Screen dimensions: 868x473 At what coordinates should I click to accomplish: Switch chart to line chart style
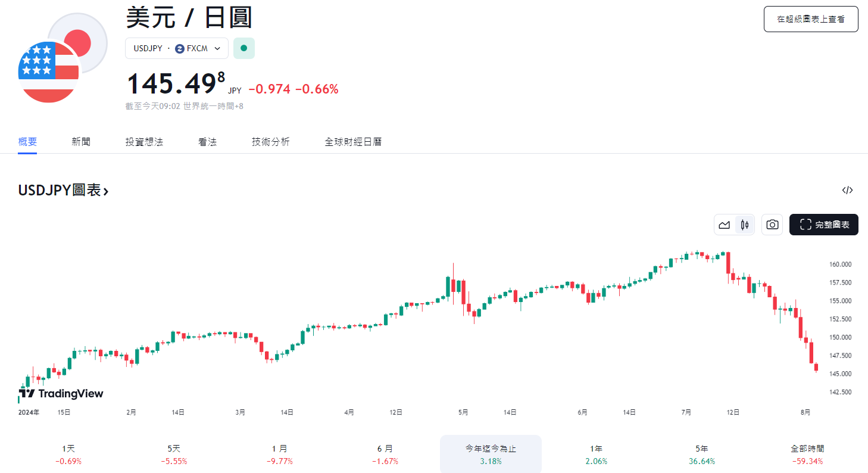pos(724,225)
